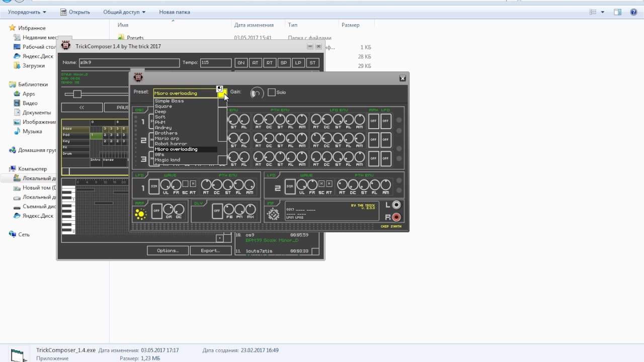Click the Export... button
644x362 pixels.
coord(210,250)
